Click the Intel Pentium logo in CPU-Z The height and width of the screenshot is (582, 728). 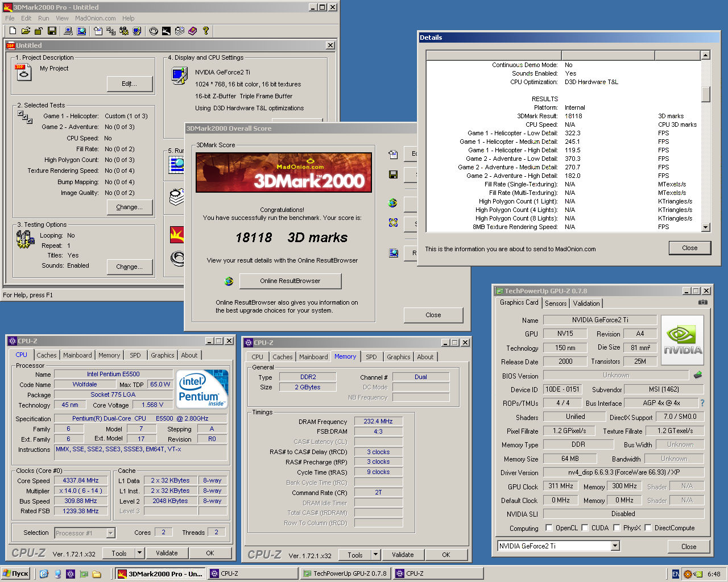(x=202, y=389)
